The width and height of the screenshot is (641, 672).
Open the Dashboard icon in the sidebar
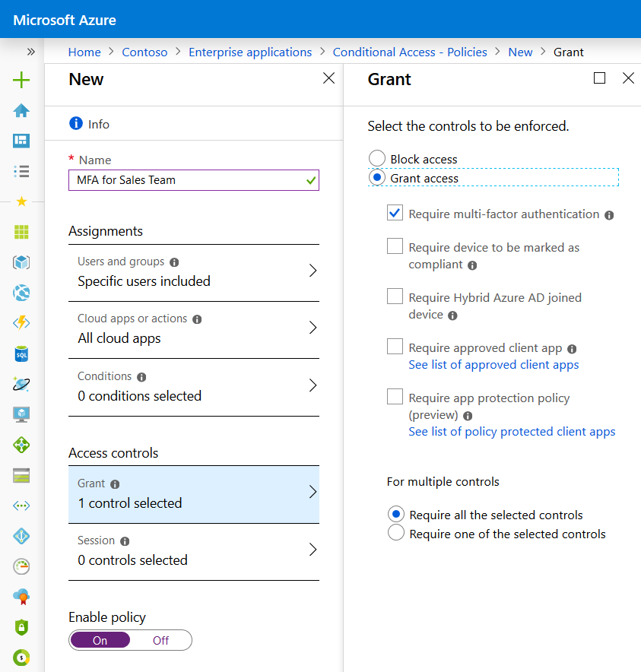21,141
